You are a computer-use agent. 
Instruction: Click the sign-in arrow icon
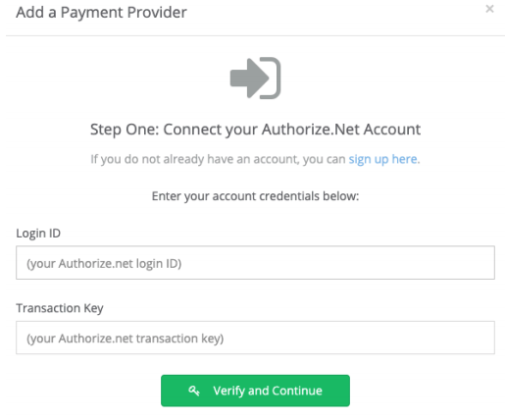pos(255,78)
